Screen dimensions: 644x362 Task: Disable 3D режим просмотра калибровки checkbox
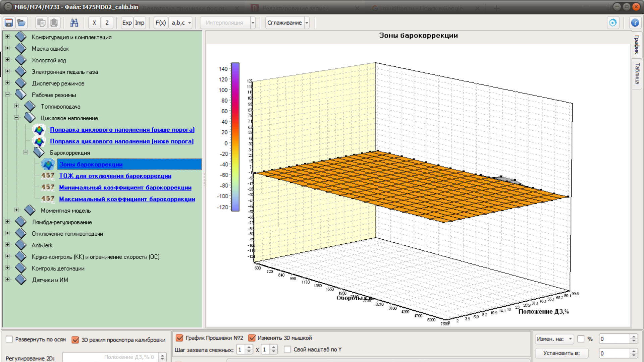[x=75, y=340]
